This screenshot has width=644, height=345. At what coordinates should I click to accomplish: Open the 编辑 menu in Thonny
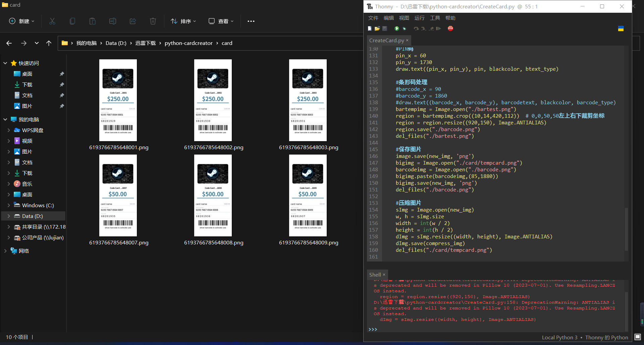click(x=389, y=18)
